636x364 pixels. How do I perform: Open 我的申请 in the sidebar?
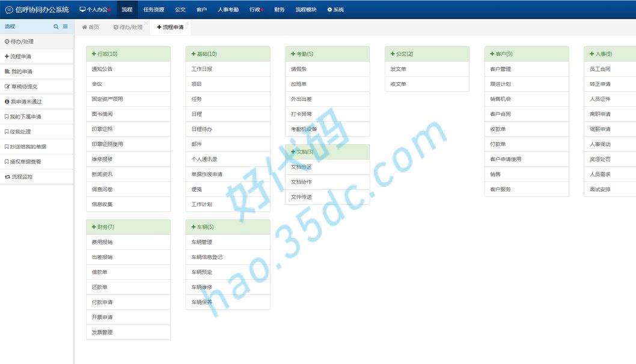[37, 71]
